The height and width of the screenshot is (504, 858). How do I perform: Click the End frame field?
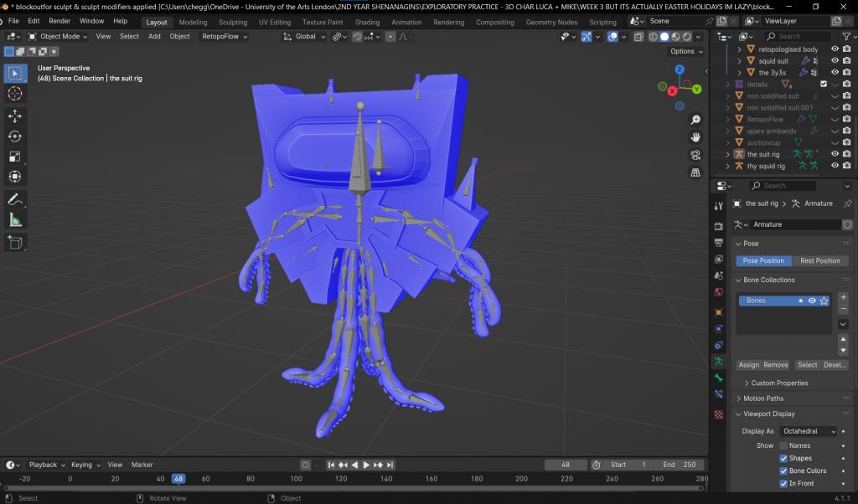679,465
